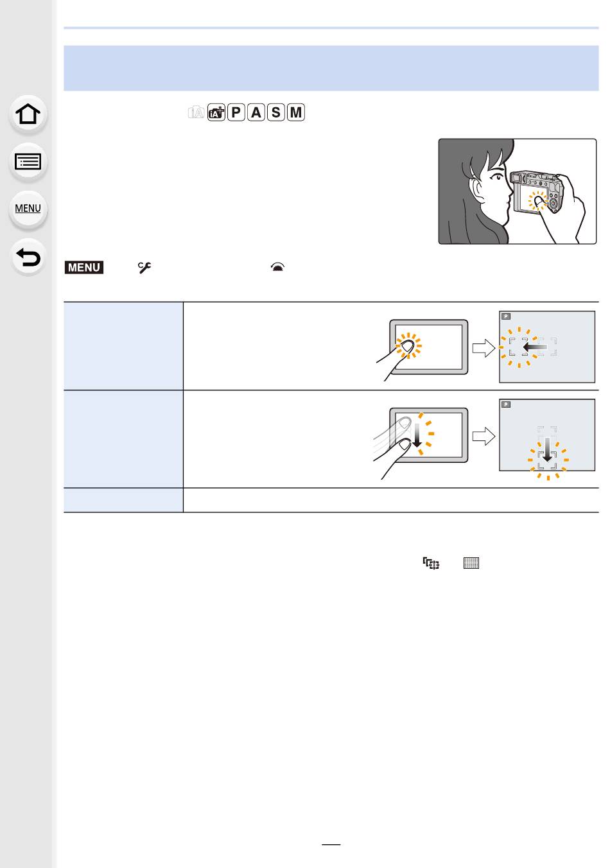Go back with the return arrow

28,257
